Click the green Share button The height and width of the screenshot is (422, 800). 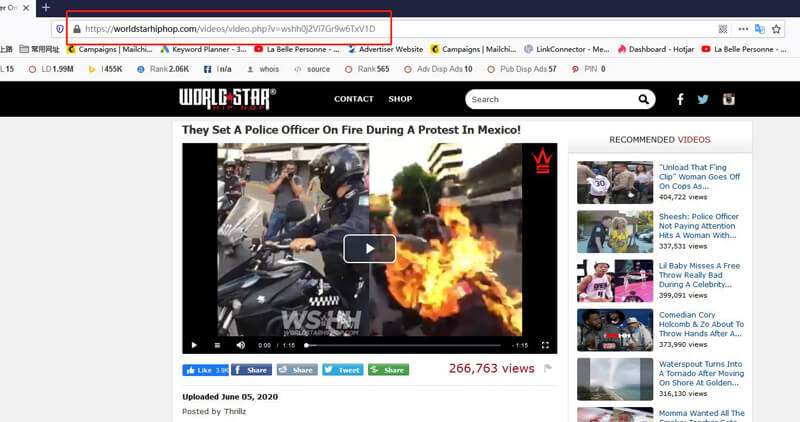click(x=388, y=370)
